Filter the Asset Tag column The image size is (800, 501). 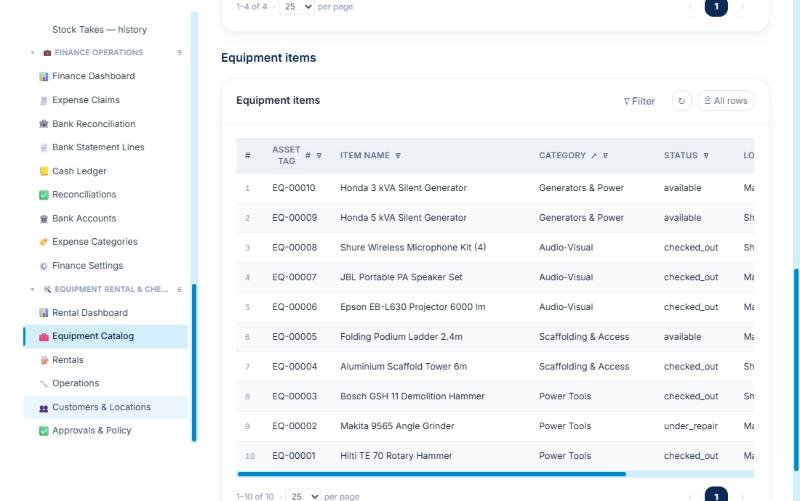click(319, 156)
